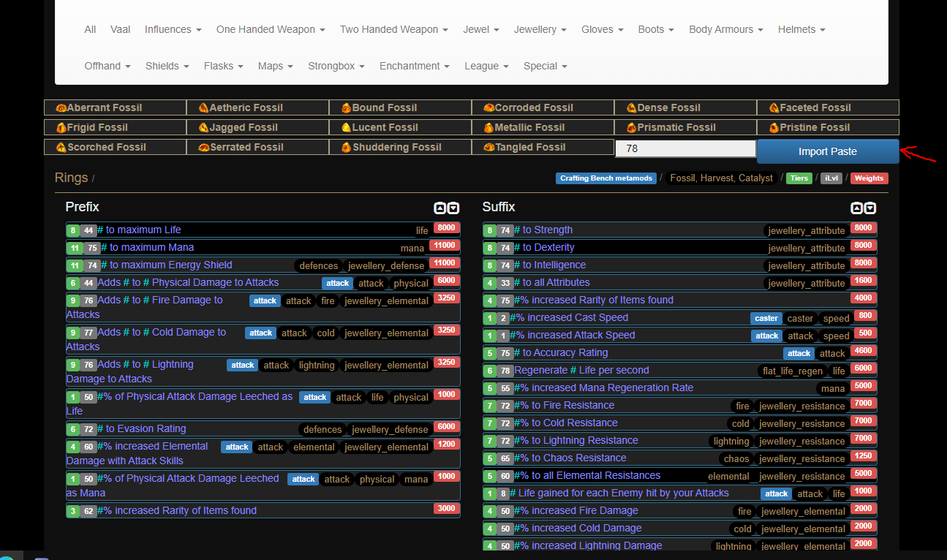Screen dimensions: 947x560
Task: Select '# to Strength' suffix
Action: coord(680,230)
